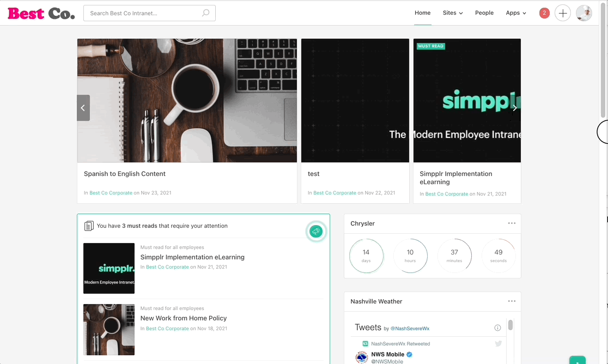
Task: Click the must reads document icon
Action: (89, 226)
